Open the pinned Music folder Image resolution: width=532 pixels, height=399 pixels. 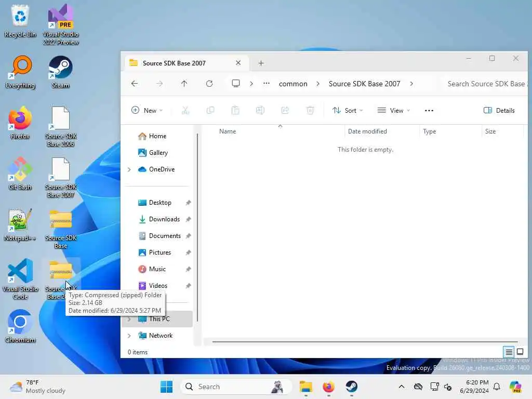point(158,269)
